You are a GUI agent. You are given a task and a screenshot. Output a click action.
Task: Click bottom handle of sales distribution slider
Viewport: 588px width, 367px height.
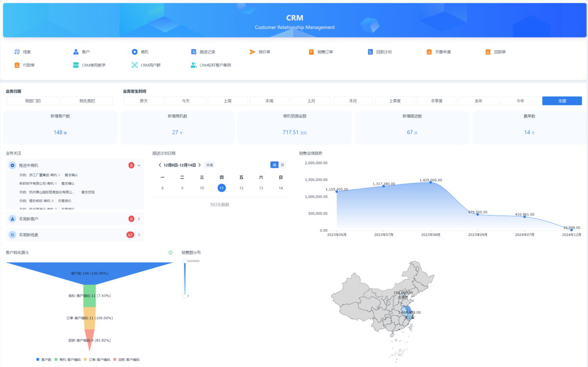(185, 296)
